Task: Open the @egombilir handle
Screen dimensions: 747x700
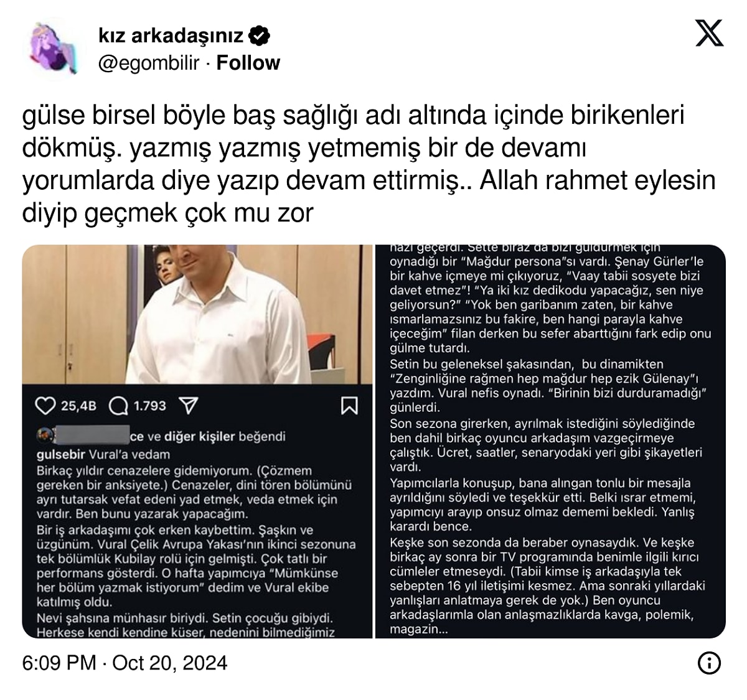Action: (149, 63)
